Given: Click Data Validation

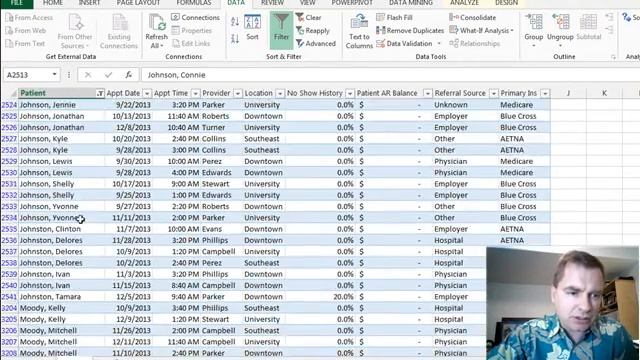Looking at the screenshot, I should (404, 43).
